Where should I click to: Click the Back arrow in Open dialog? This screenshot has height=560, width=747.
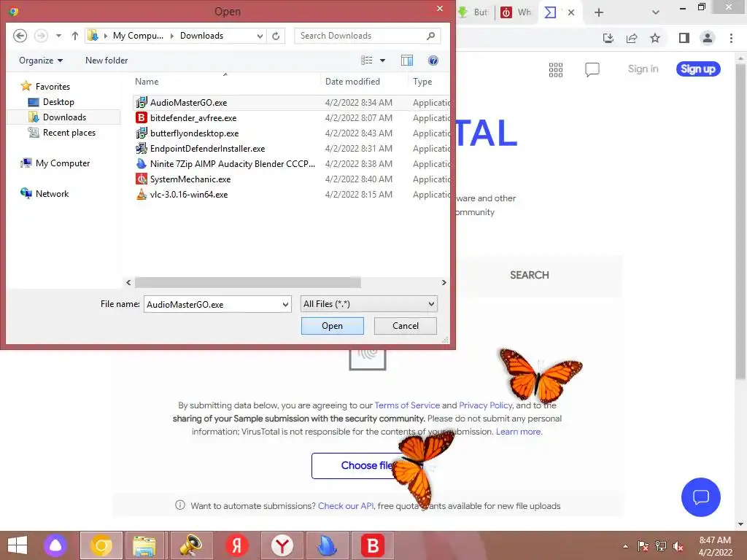(20, 36)
